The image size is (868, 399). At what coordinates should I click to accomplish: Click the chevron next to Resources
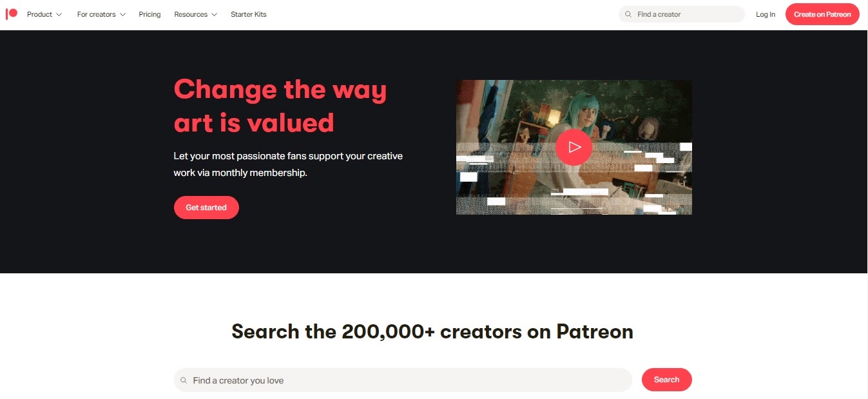pos(214,14)
